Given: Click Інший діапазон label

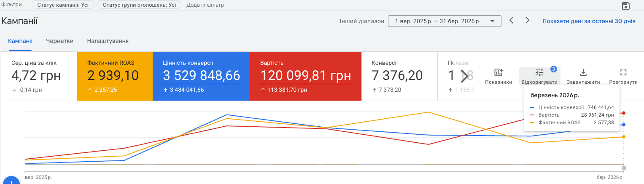Looking at the screenshot, I should coord(362,21).
